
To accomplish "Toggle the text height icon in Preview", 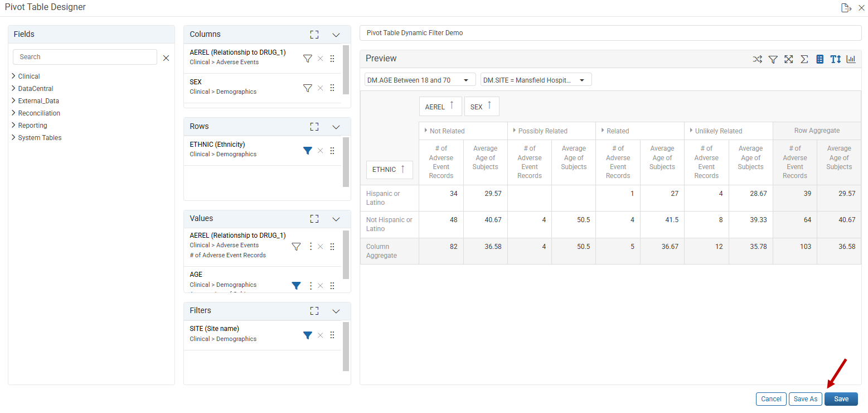I will (835, 59).
